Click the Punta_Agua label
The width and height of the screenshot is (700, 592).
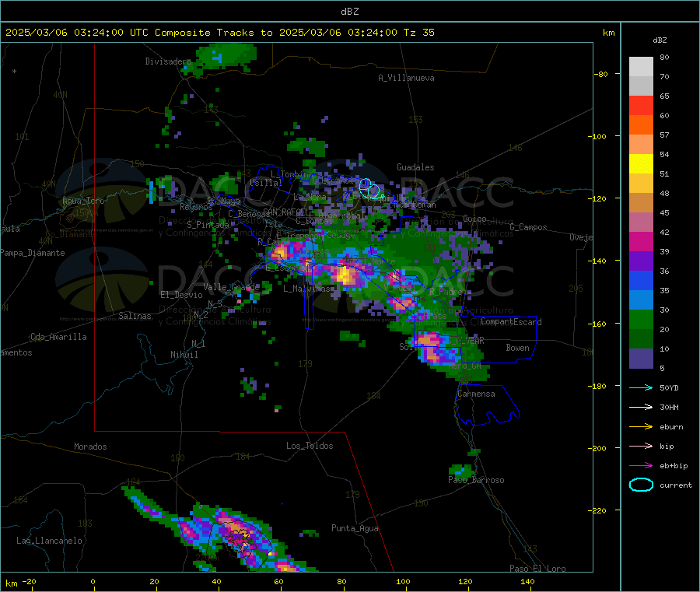point(355,528)
